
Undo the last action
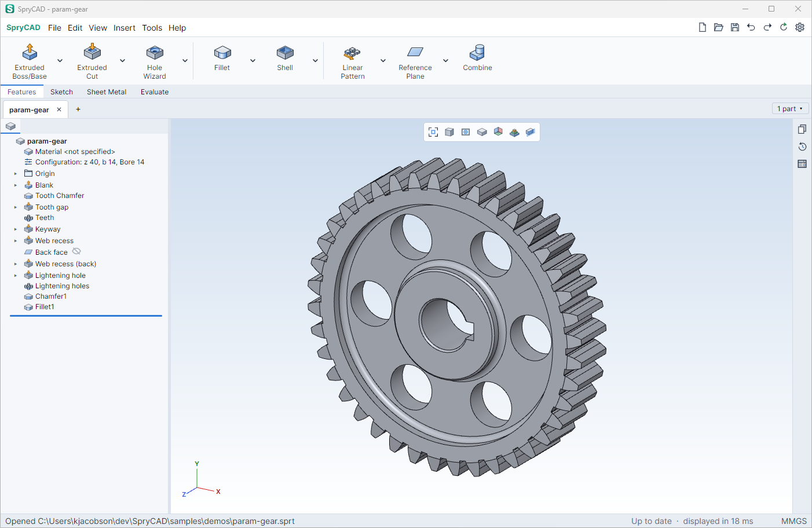[751, 27]
